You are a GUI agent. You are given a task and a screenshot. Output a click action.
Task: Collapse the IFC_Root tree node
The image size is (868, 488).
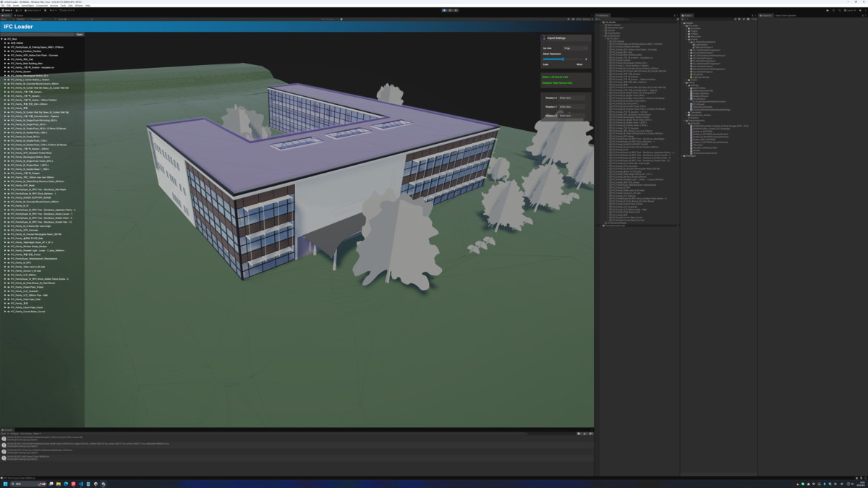2,39
